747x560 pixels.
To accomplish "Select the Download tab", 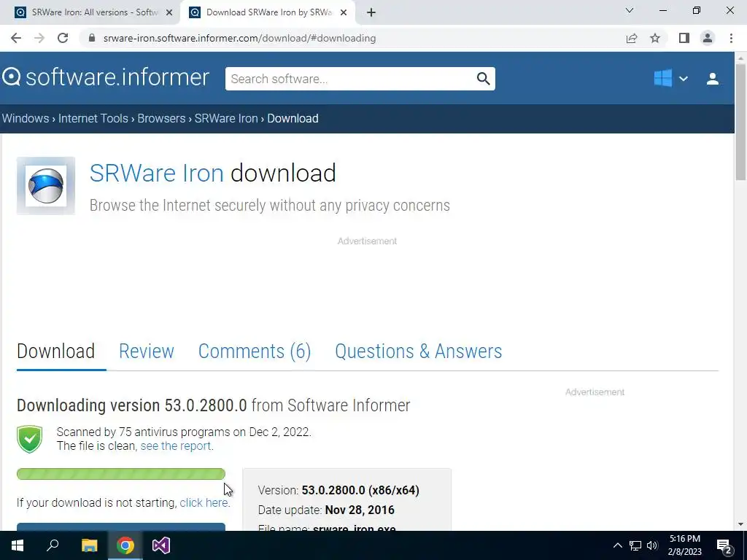I will 55,351.
